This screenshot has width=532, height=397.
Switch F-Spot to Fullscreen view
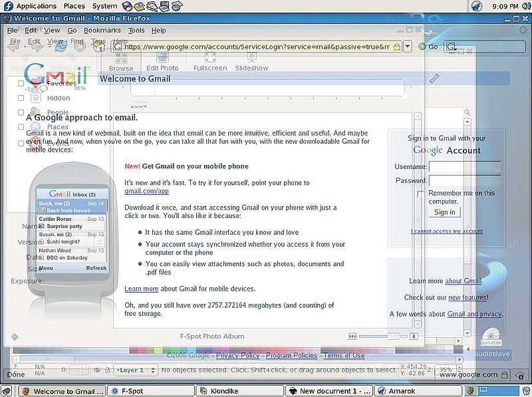(x=210, y=61)
